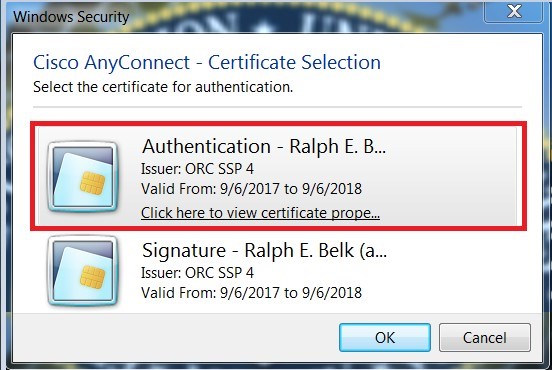Image resolution: width=552 pixels, height=370 pixels.
Task: Confirm selection with the OK button
Action: [x=385, y=338]
